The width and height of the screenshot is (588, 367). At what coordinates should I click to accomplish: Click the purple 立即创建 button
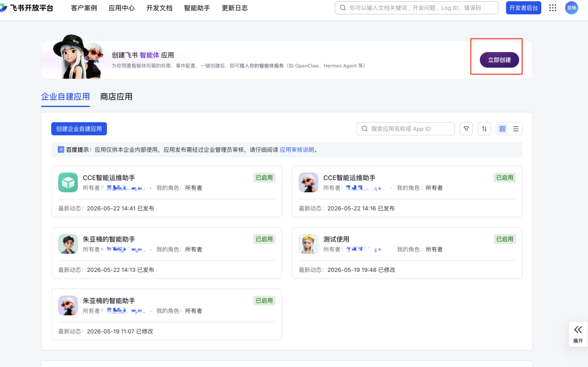499,60
